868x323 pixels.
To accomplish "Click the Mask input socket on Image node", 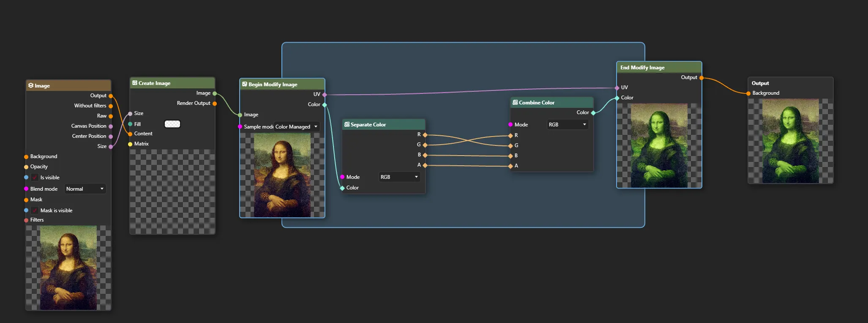I will [x=26, y=200].
